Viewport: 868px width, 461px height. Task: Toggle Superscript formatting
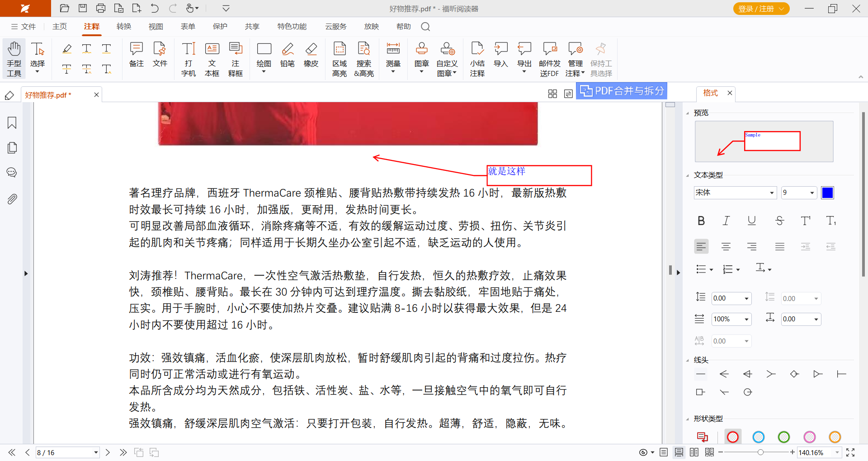(x=806, y=221)
